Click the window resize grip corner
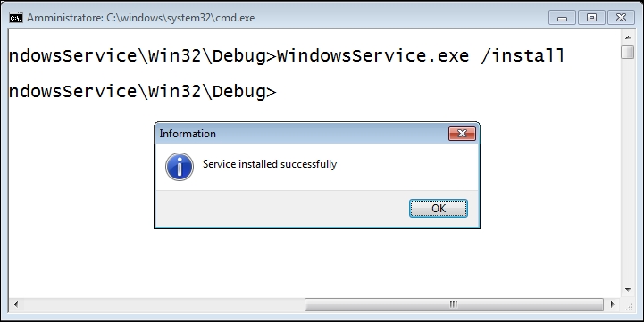 pos(629,305)
